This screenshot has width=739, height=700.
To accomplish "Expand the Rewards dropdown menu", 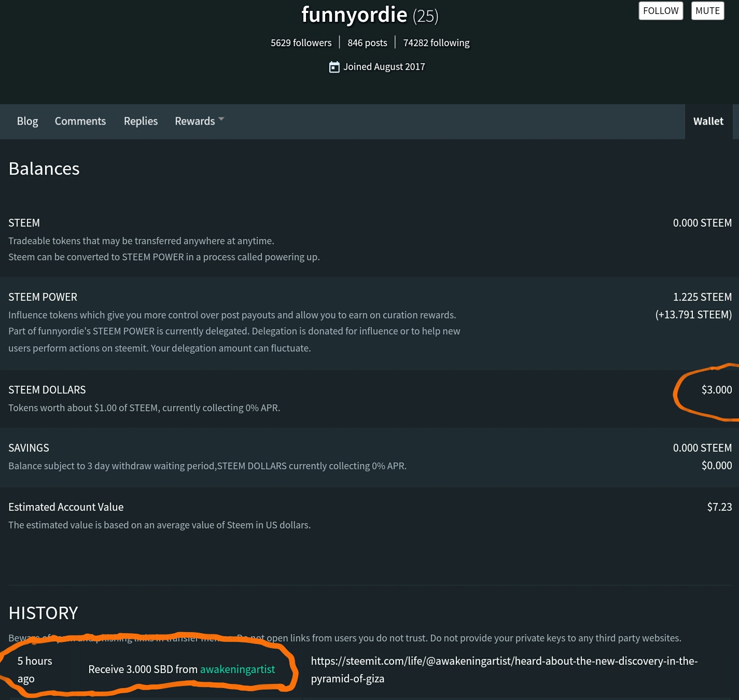I will tap(199, 121).
